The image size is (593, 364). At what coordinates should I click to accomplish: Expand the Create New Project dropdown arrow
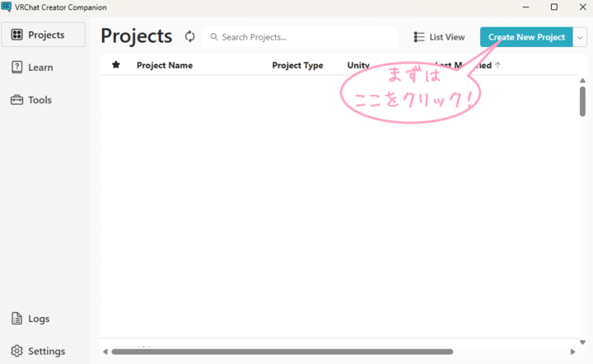(x=580, y=37)
